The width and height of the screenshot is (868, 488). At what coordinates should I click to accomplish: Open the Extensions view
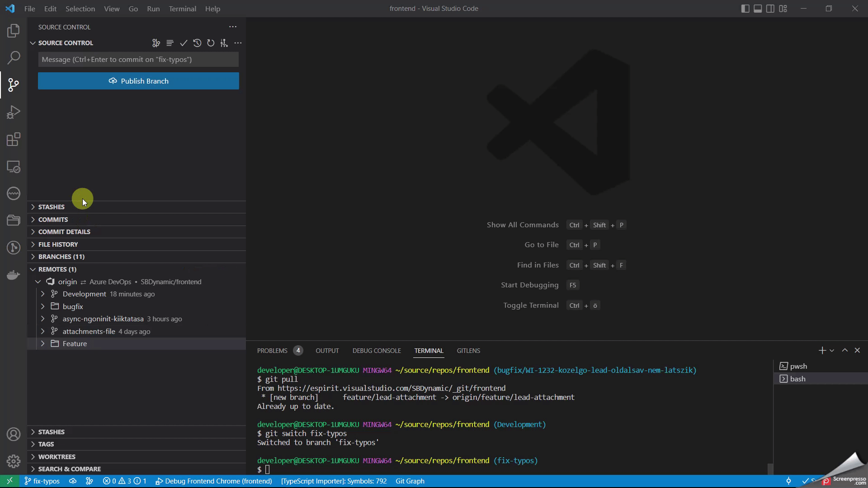tap(14, 139)
